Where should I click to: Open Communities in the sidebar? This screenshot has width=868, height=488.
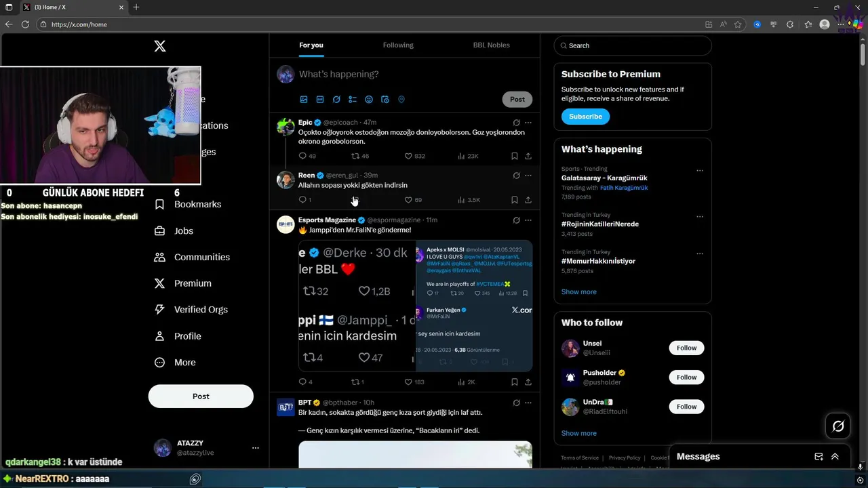point(193,258)
